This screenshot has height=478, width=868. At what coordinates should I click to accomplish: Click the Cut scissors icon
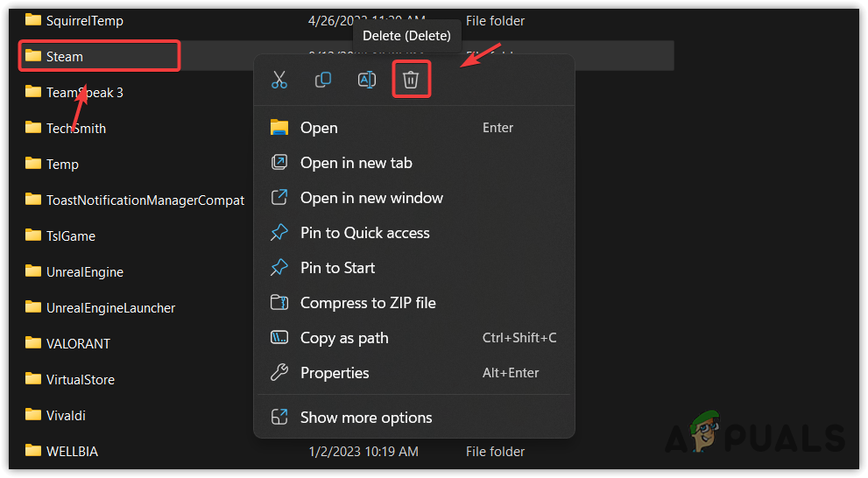pos(279,81)
